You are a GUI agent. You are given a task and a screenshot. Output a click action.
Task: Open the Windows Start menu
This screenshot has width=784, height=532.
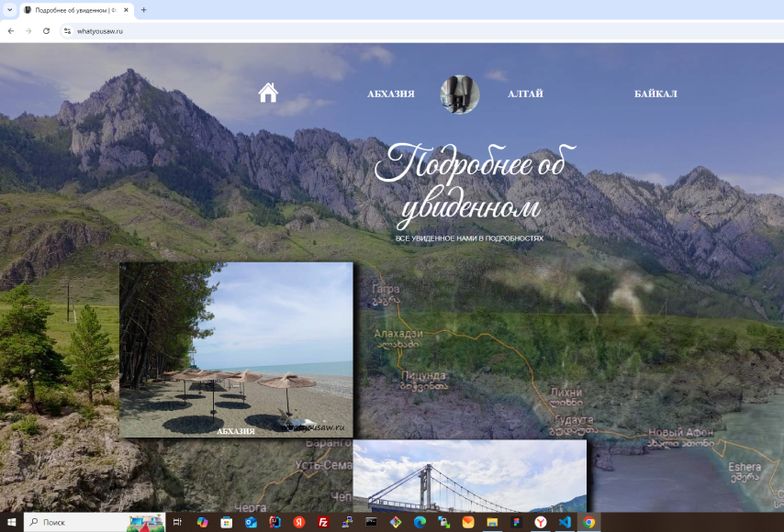click(11, 522)
